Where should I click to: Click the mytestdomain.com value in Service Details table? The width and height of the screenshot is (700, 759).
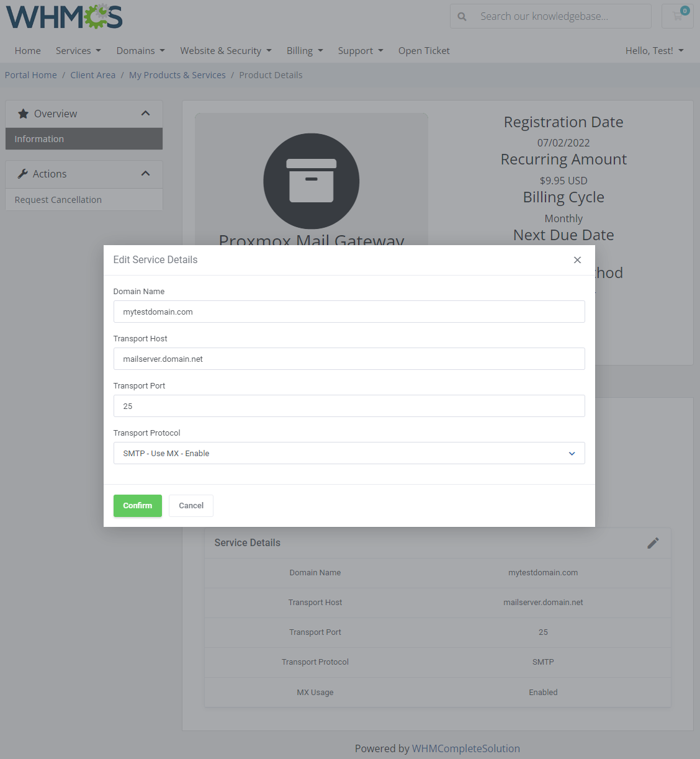(543, 573)
